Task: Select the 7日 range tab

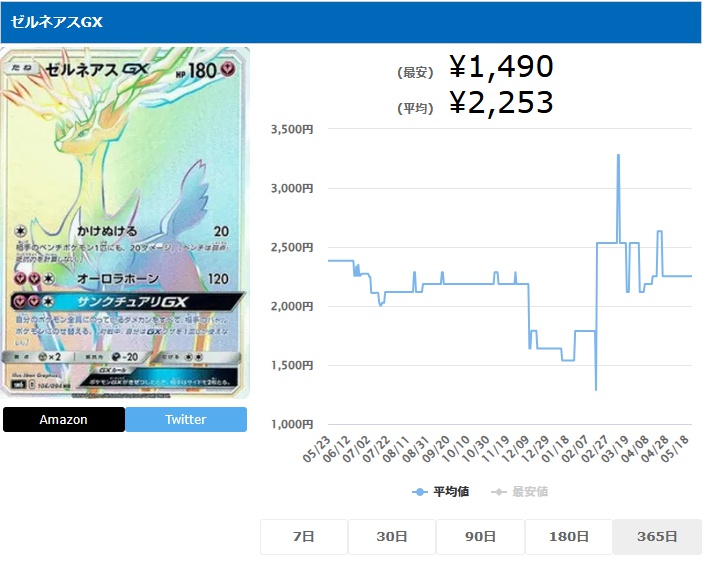Action: pos(304,537)
